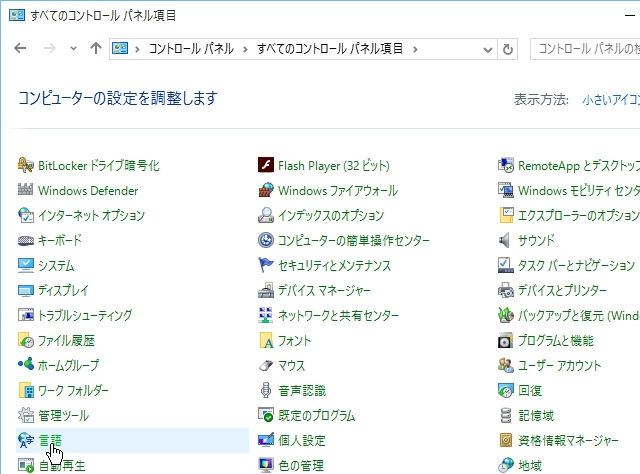Open the 色の管理 icon
The image size is (640, 474).
[x=266, y=465]
